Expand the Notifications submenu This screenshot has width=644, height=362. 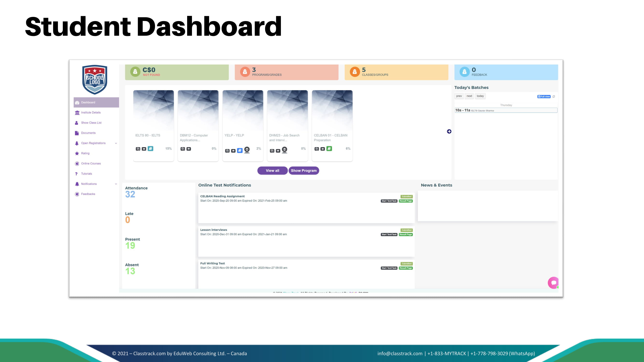click(116, 184)
